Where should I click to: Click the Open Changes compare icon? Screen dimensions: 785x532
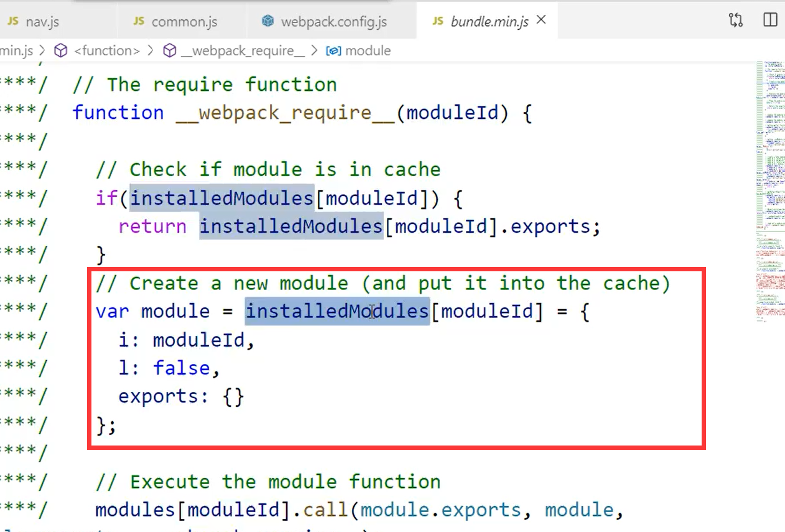point(736,21)
